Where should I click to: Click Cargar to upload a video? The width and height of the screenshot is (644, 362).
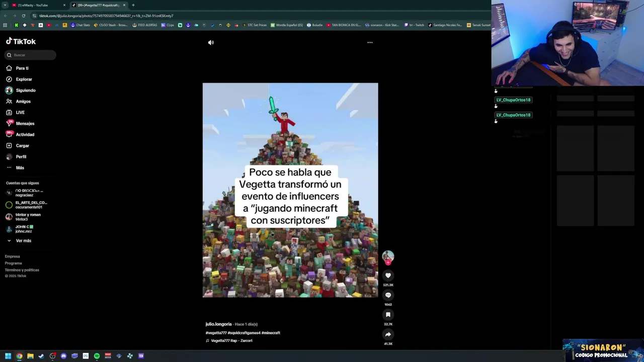pyautogui.click(x=18, y=145)
